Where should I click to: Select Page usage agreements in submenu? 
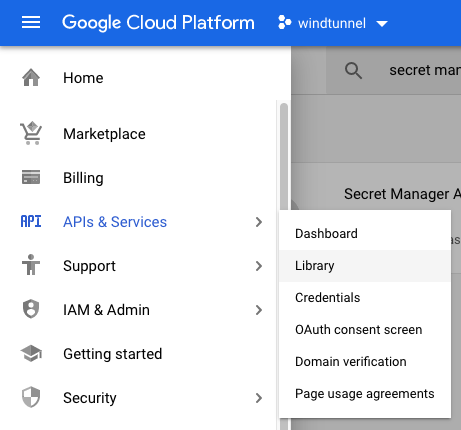click(x=365, y=394)
